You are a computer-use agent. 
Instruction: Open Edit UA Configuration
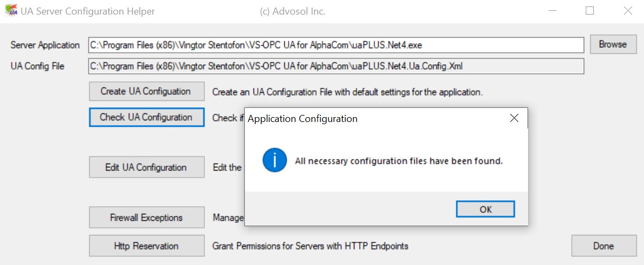146,167
